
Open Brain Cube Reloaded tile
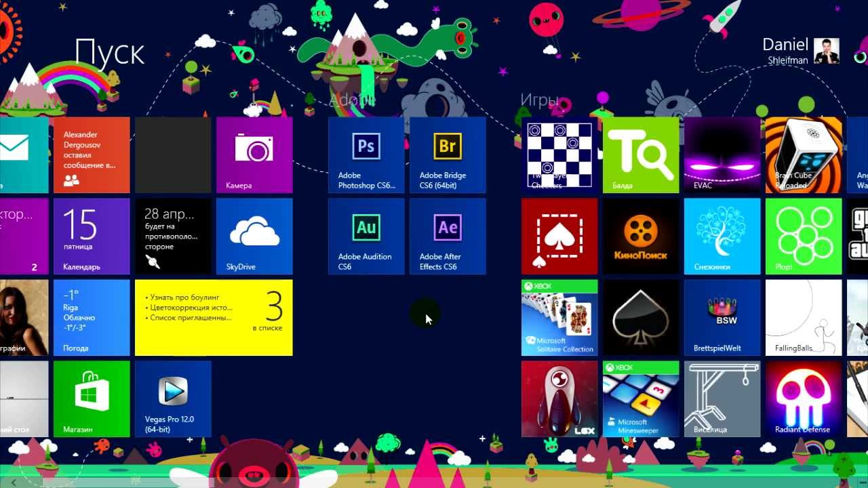pyautogui.click(x=804, y=155)
